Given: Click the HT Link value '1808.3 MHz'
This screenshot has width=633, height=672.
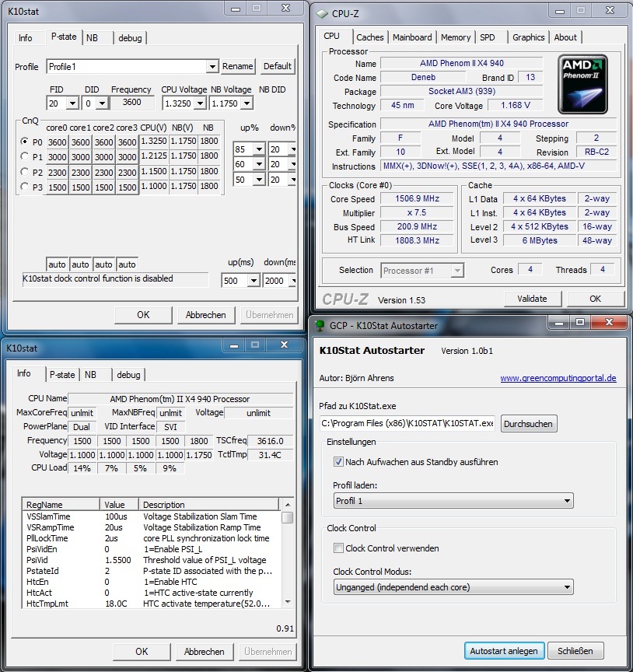Looking at the screenshot, I should pos(417,240).
